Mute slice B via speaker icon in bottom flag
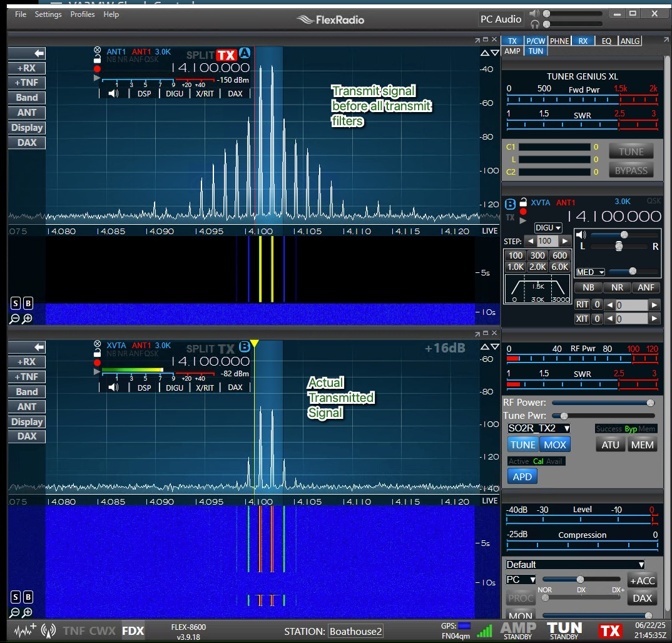This screenshot has height=643, width=672. coord(113,388)
